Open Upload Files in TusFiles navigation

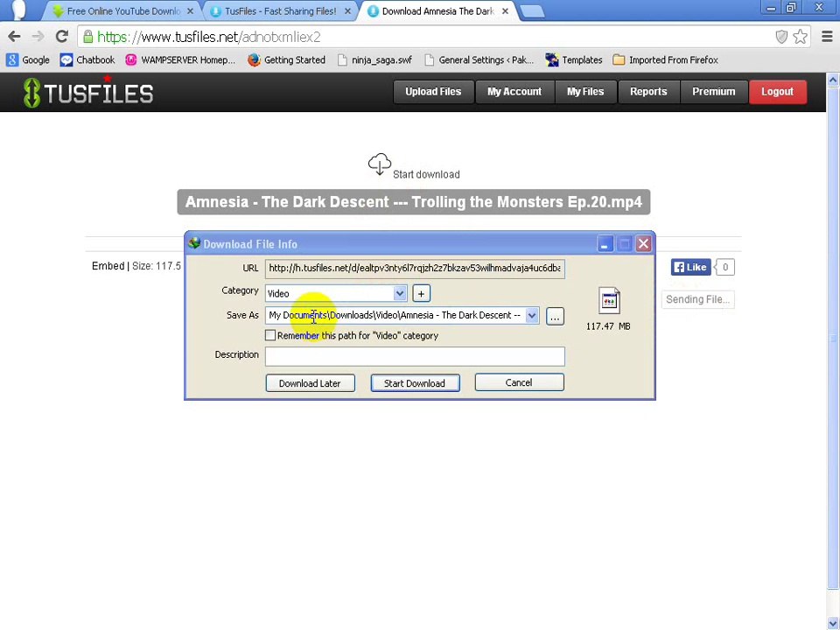(433, 92)
